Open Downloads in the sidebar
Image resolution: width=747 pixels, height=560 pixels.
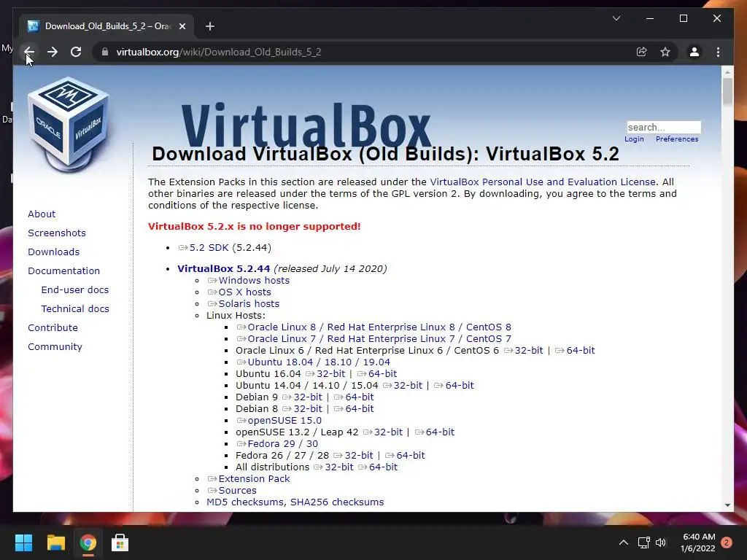(x=53, y=252)
